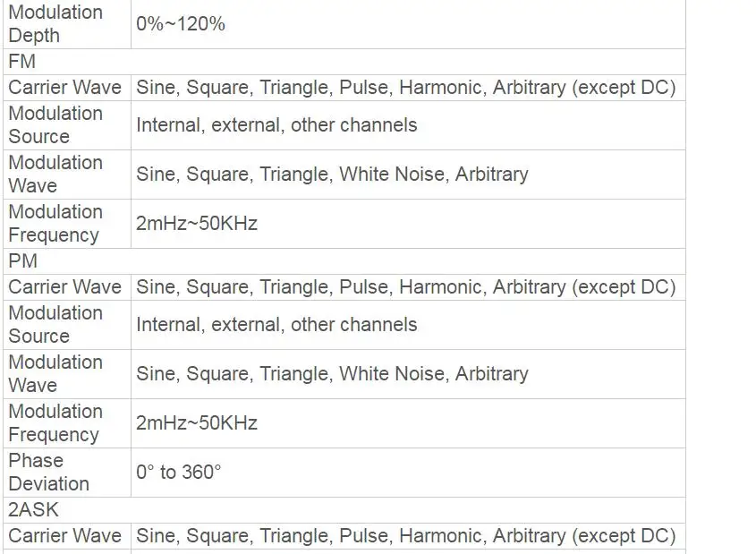756x554 pixels.
Task: Select the 0%~120% depth value
Action: (x=181, y=24)
